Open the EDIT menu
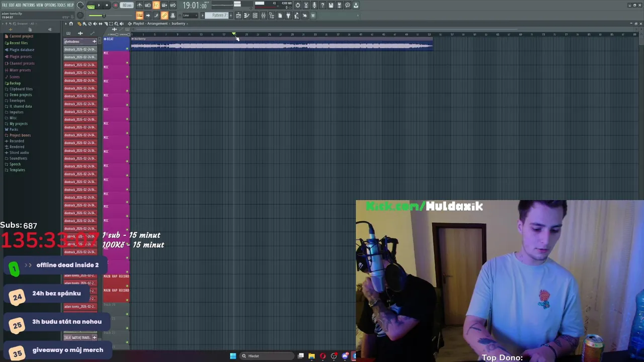The width and height of the screenshot is (644, 362). click(x=12, y=5)
